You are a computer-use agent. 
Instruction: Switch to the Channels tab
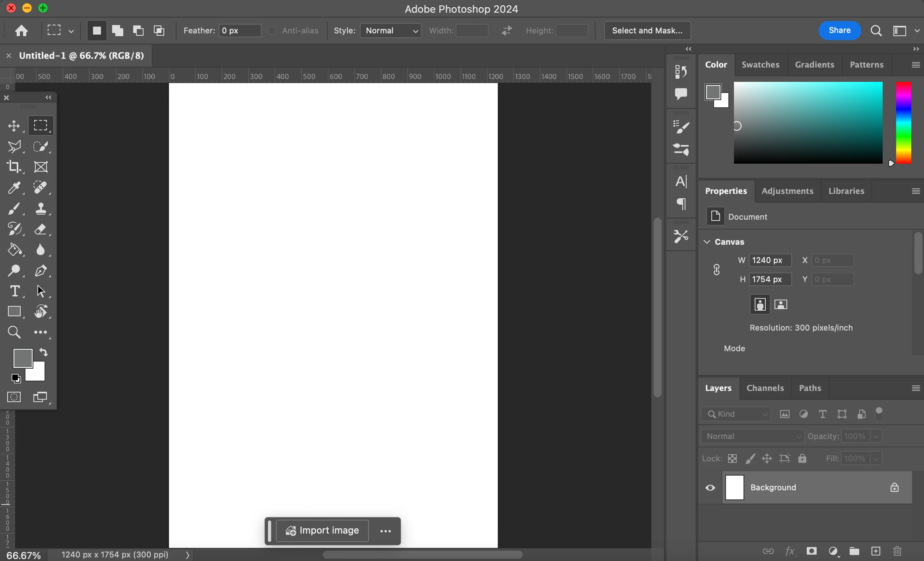tap(765, 388)
